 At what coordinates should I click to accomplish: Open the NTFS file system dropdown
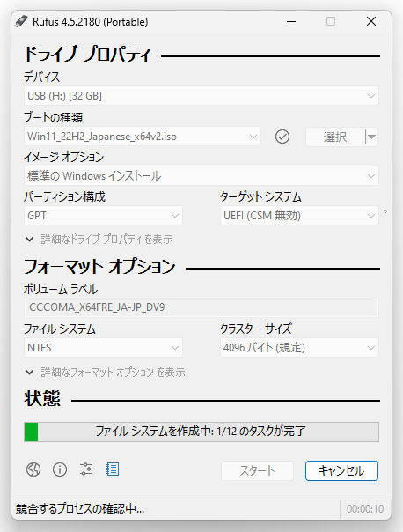103,347
